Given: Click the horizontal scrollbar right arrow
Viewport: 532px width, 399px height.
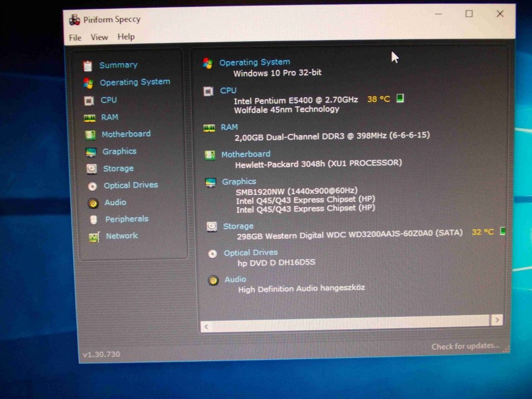Looking at the screenshot, I should click(x=497, y=320).
